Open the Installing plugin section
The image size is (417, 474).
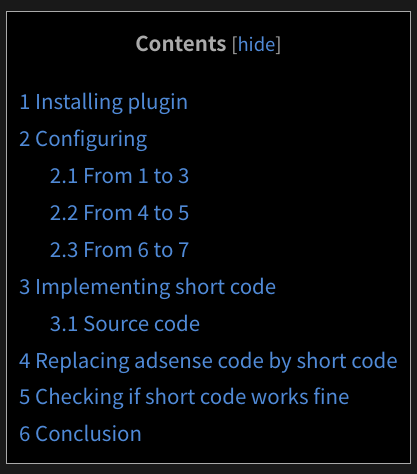tap(103, 102)
